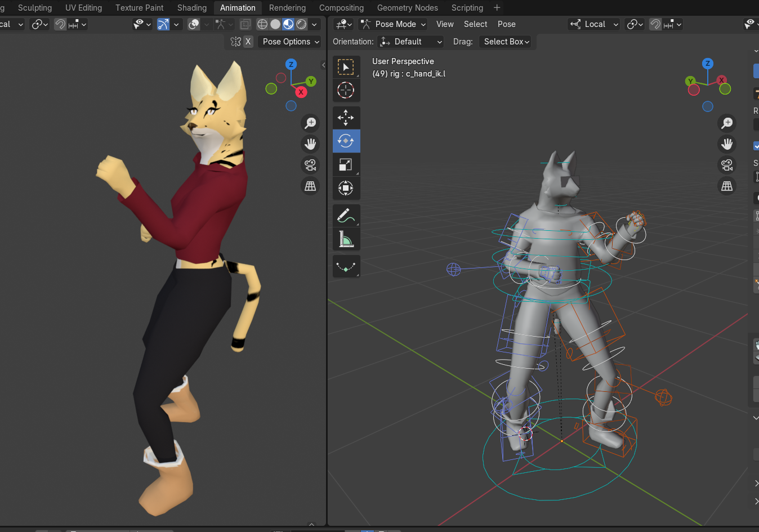The image size is (759, 532).
Task: Activate the Scale tool
Action: click(346, 164)
